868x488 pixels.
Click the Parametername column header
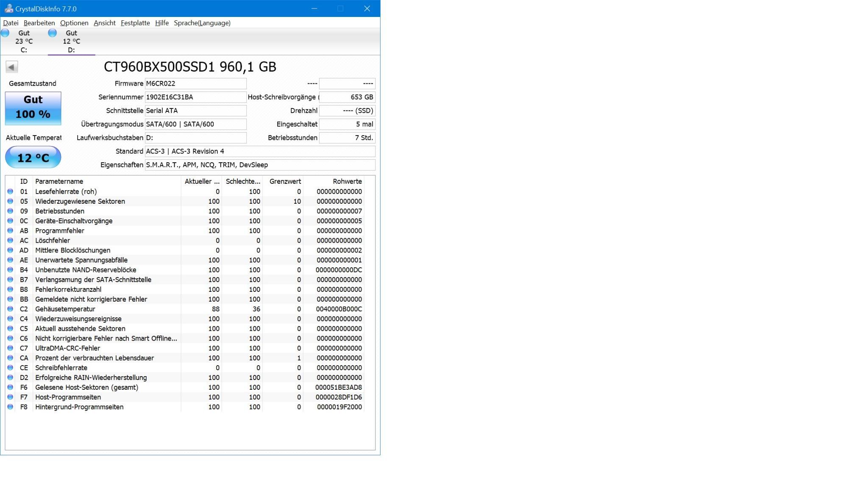click(x=107, y=181)
